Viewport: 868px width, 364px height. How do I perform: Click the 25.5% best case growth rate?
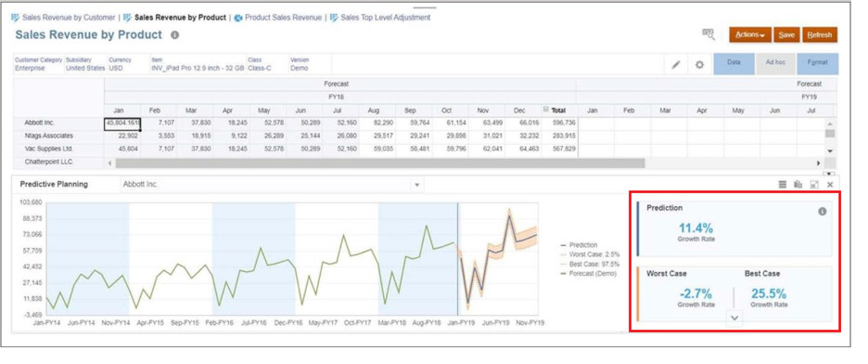pyautogui.click(x=769, y=293)
